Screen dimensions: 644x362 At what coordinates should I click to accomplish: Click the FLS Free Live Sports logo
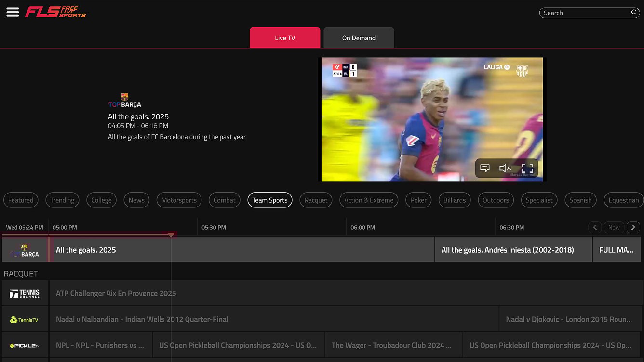[55, 12]
